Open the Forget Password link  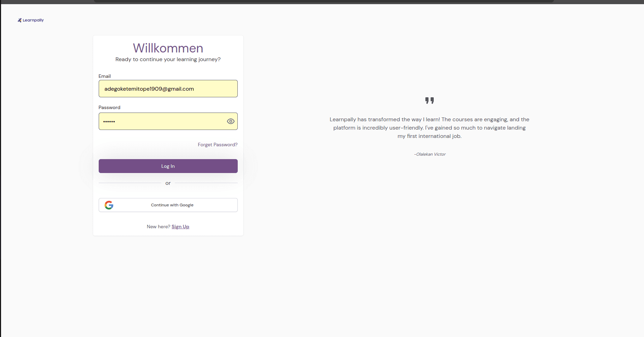(x=218, y=145)
